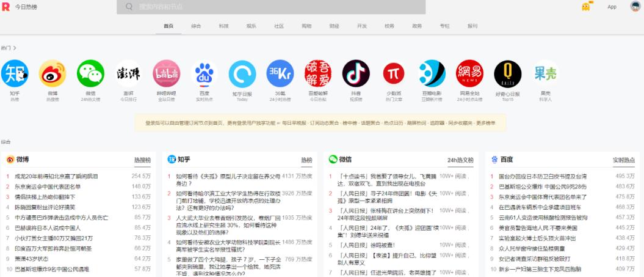Select 24h热文榜 tab in 微信 card

tap(460, 160)
